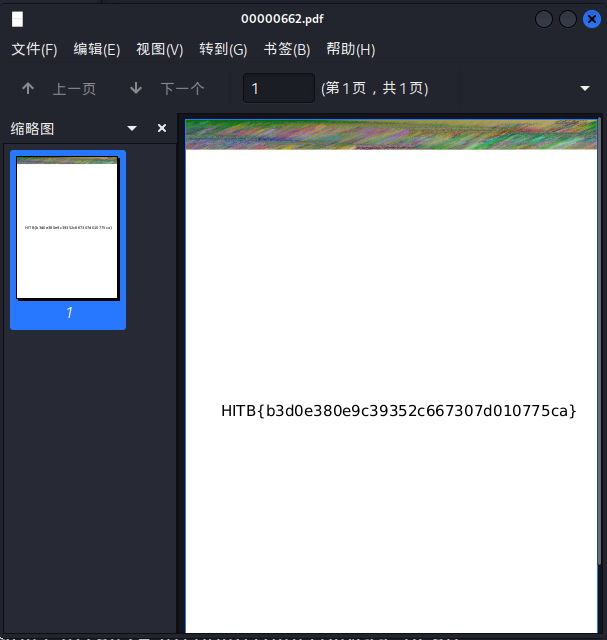Close the 00000662.pdf window

coord(591,19)
